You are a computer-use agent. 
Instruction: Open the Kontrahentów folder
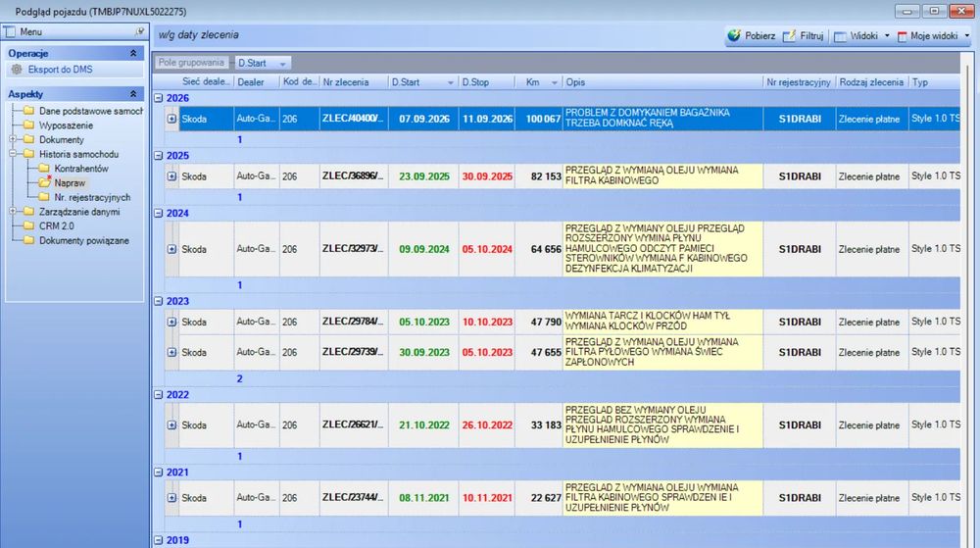point(44,168)
